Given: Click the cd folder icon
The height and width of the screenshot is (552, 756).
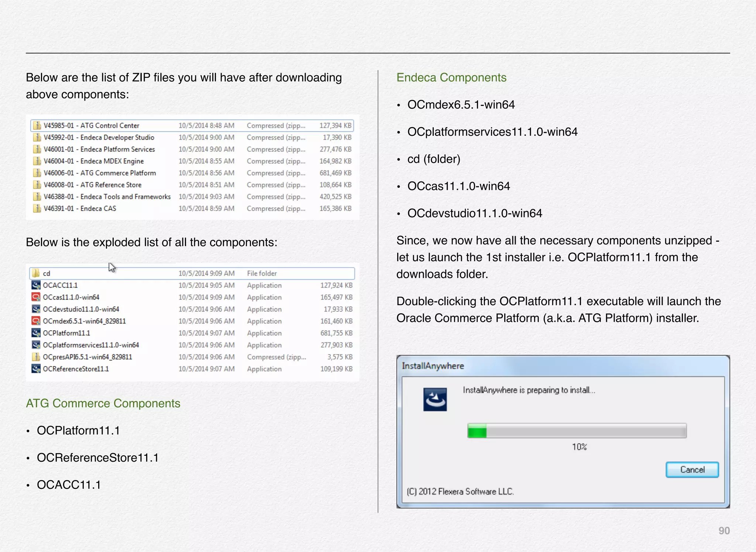Looking at the screenshot, I should [x=36, y=273].
